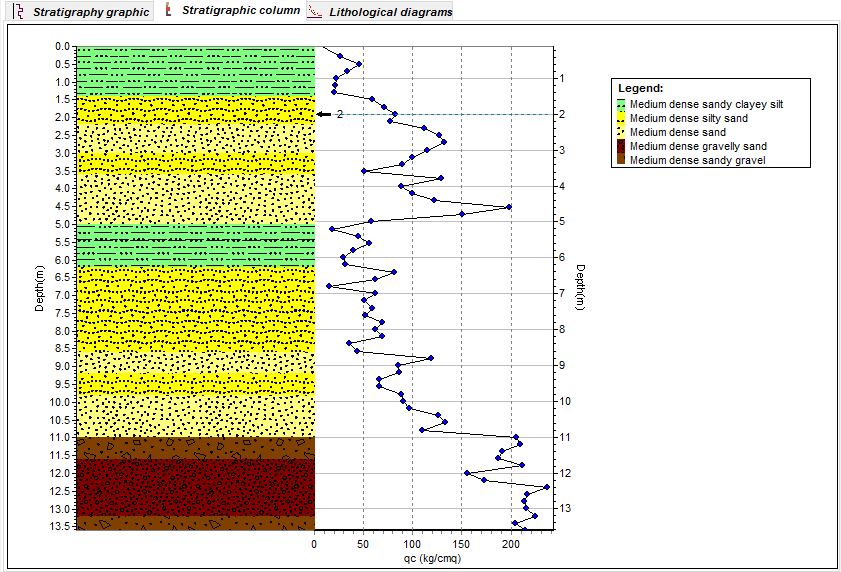Click the Legend title text
The width and height of the screenshot is (841, 572).
coord(640,89)
